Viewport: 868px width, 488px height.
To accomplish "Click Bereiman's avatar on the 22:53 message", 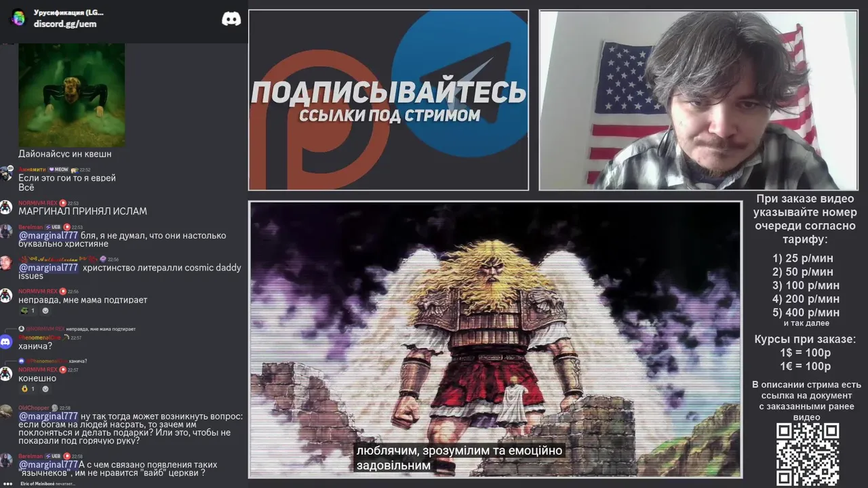I will click(x=6, y=231).
